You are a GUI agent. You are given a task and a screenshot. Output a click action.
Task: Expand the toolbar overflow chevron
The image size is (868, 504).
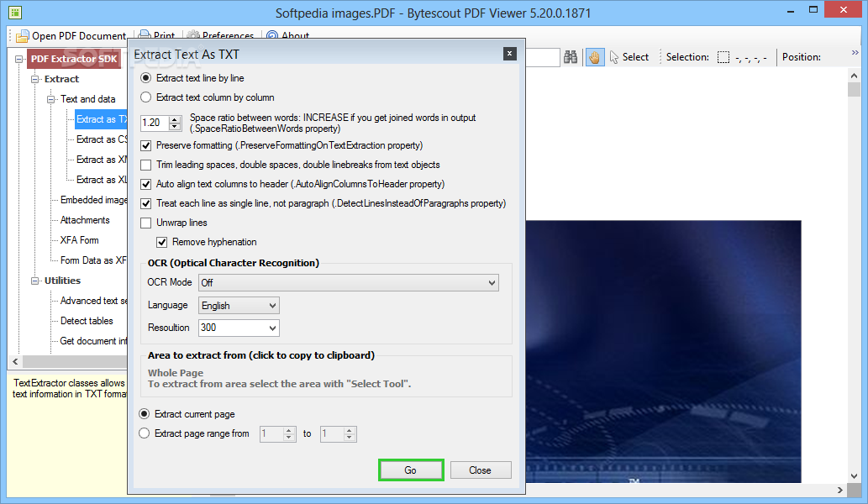[855, 53]
